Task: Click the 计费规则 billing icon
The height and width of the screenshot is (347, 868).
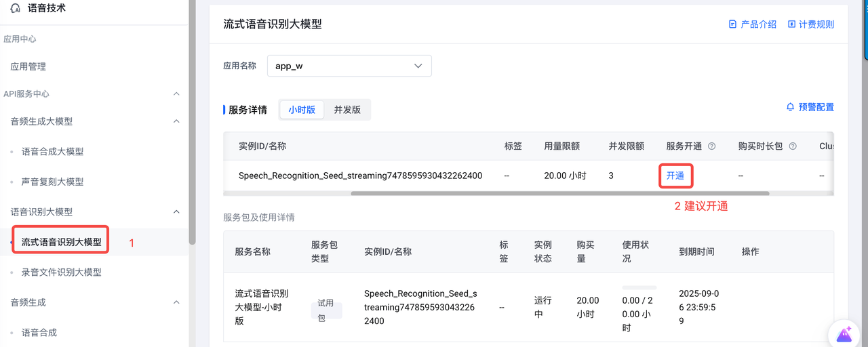Action: click(x=791, y=24)
